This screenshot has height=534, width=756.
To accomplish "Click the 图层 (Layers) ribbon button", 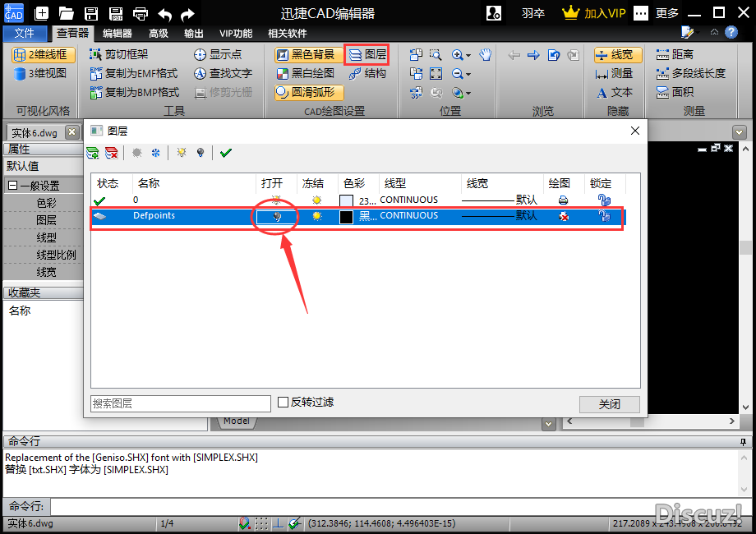I will [x=366, y=55].
